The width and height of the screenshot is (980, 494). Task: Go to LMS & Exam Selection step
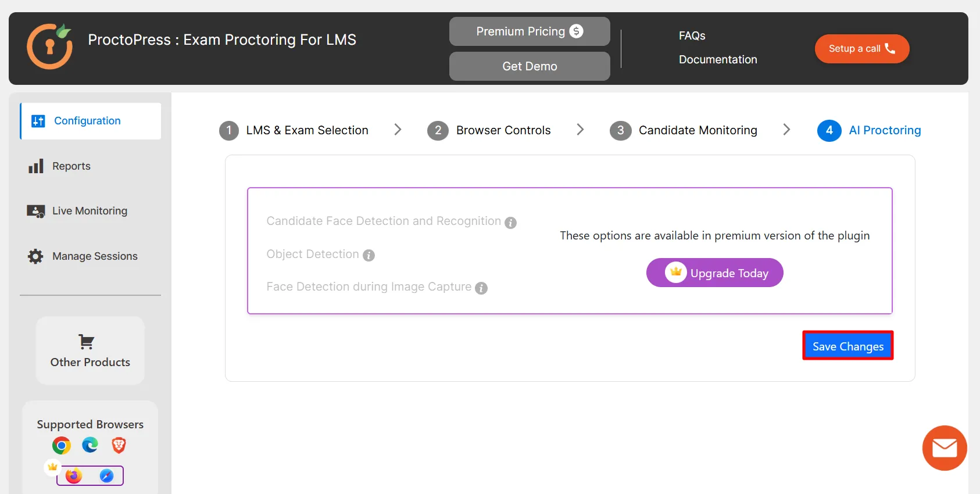coord(307,130)
